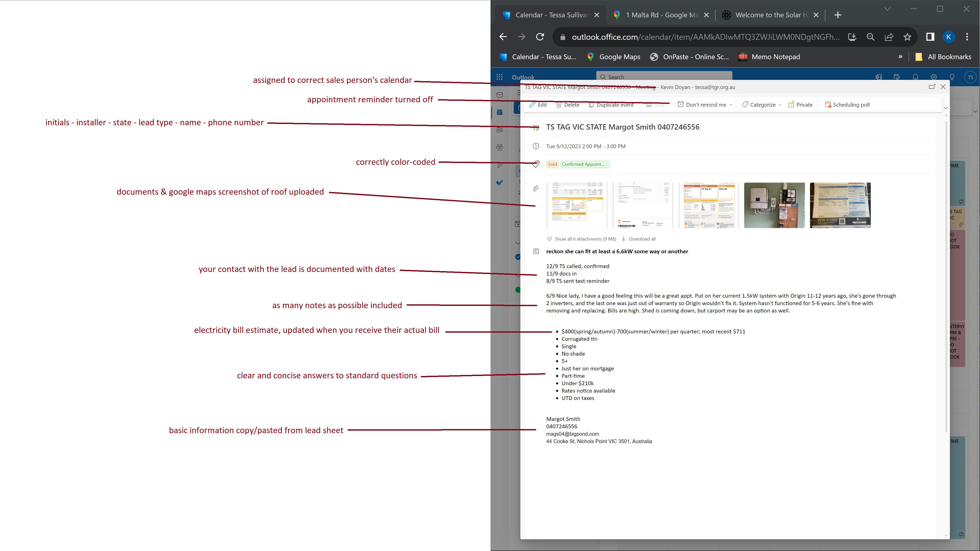Open the All Bookmarks folder

(943, 57)
